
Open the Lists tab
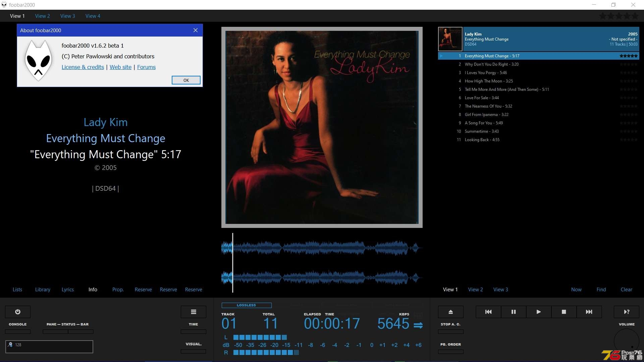pos(17,290)
